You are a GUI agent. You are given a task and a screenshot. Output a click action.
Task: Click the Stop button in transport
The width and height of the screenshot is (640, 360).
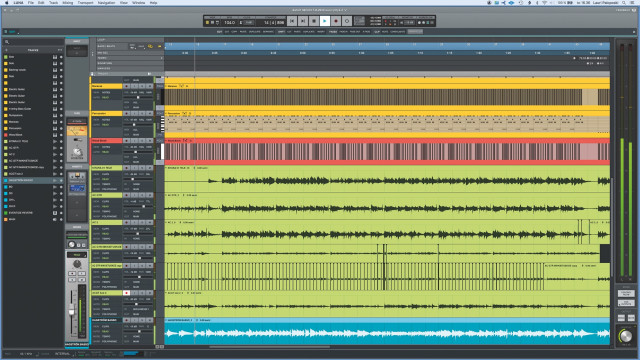(x=313, y=21)
